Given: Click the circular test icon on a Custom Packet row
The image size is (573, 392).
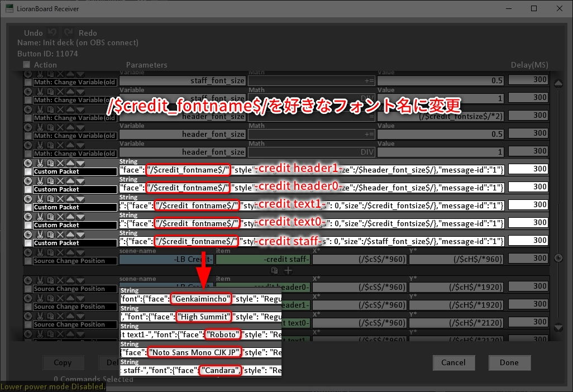Looking at the screenshot, I should pyautogui.click(x=28, y=162).
